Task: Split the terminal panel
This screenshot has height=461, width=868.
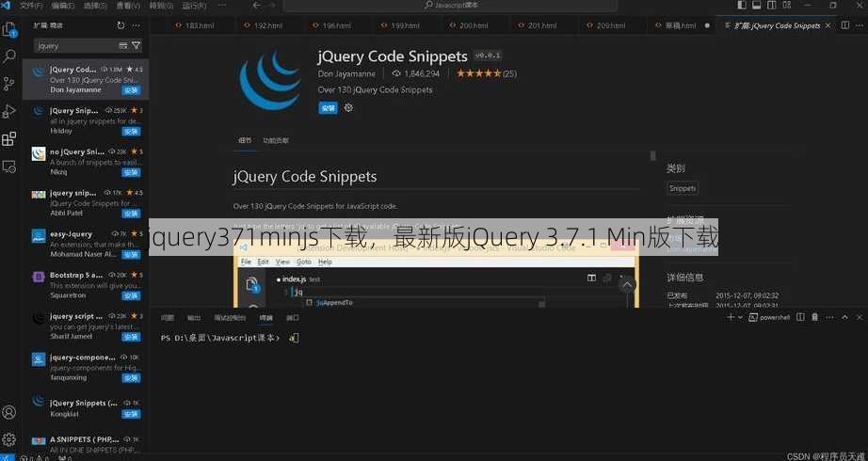Action: pos(800,317)
